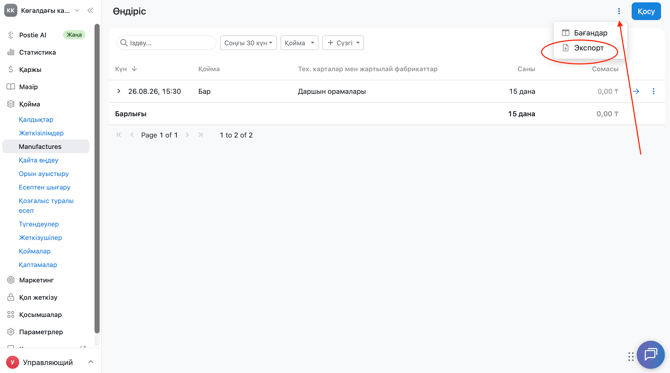Open the Қол жеткізу section
The width and height of the screenshot is (670, 373).
38,297
